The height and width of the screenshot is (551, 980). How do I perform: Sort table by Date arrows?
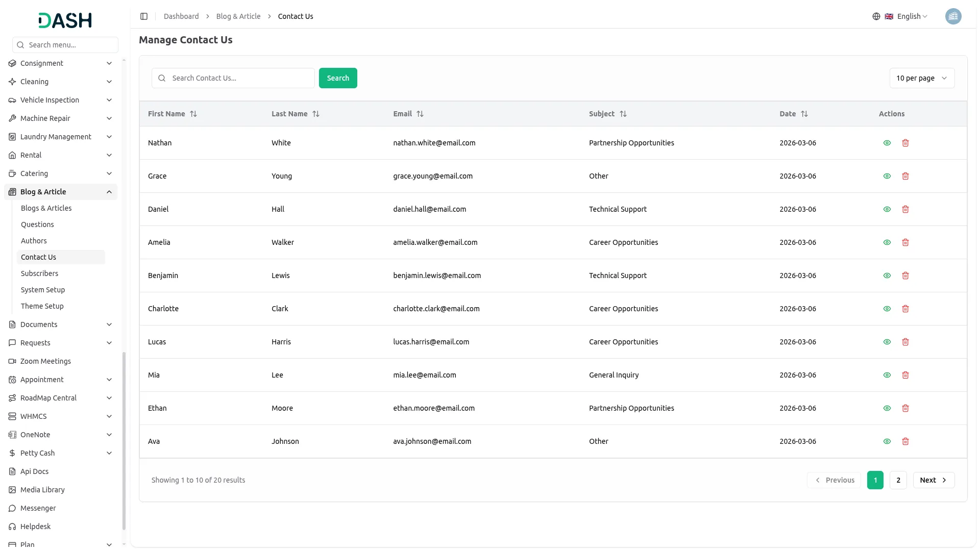click(x=804, y=114)
